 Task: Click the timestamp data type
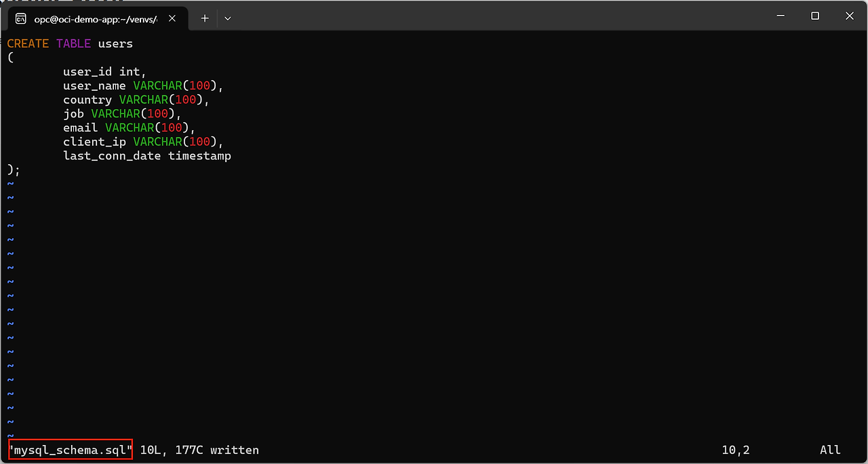[x=200, y=156]
